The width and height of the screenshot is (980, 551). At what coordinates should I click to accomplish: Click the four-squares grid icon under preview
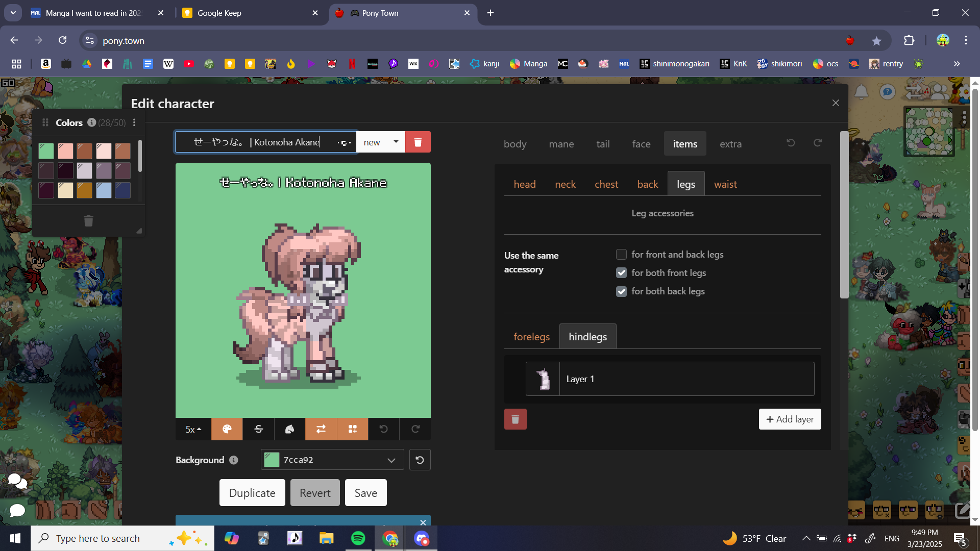coord(352,429)
